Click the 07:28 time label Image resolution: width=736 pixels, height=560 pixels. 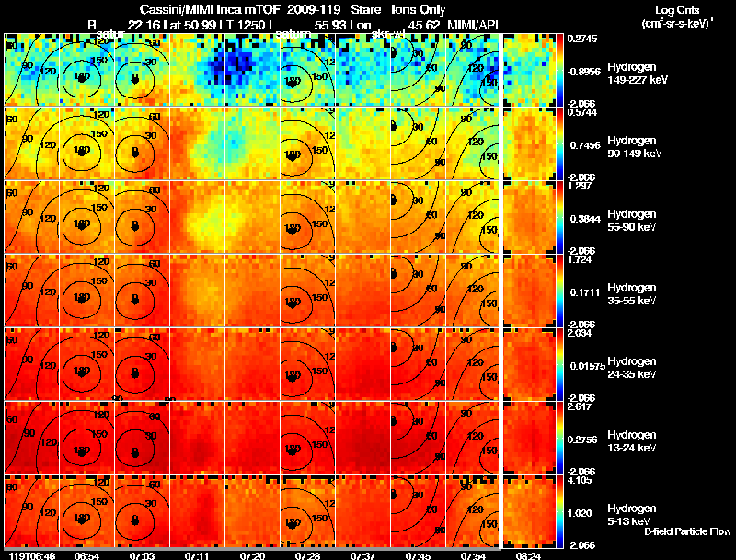[307, 556]
